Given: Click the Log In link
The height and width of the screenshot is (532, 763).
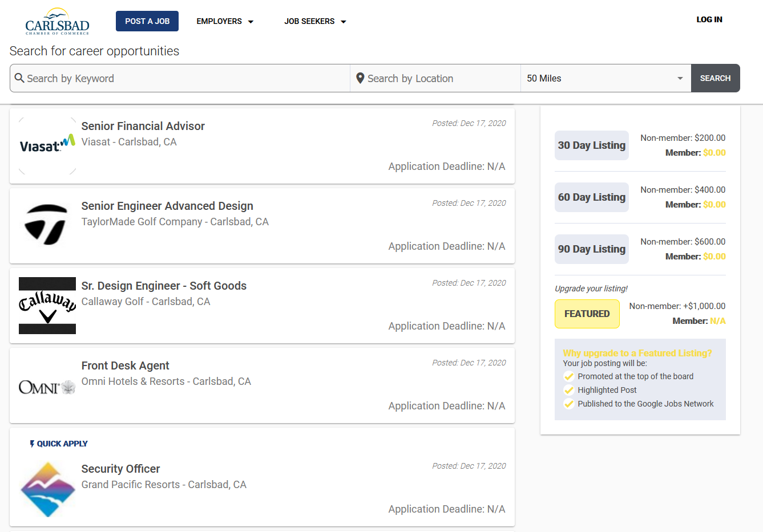Looking at the screenshot, I should 709,19.
